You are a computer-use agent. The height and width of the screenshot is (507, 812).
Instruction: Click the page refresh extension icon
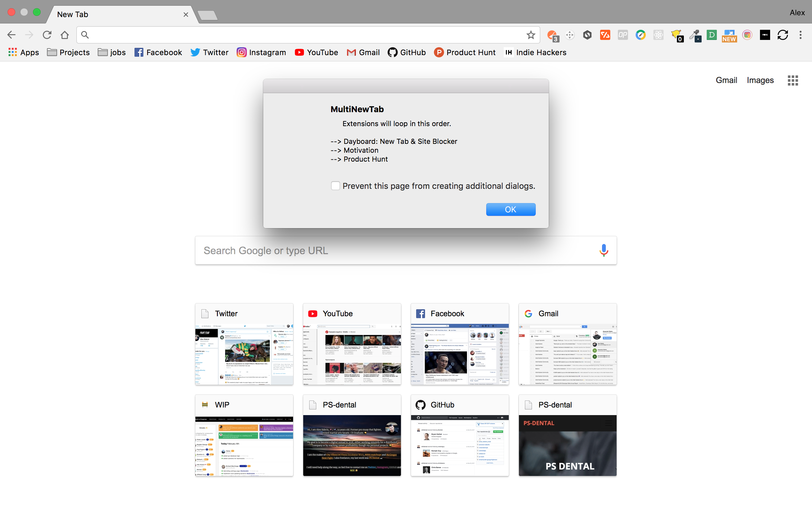[x=783, y=35]
